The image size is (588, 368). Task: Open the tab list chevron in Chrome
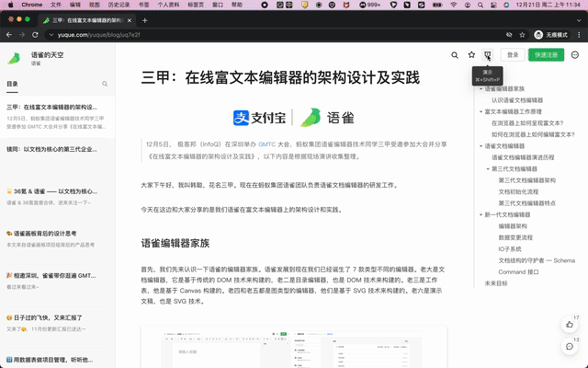(x=579, y=20)
